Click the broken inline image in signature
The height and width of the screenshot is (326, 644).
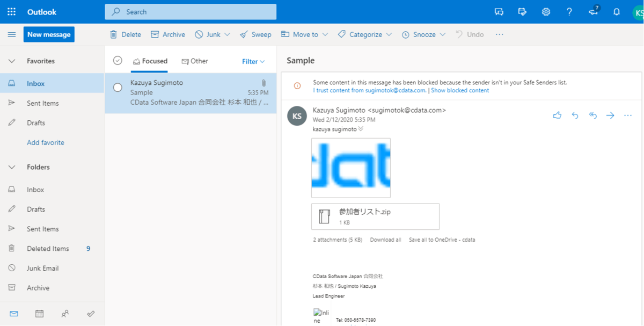coord(321,316)
